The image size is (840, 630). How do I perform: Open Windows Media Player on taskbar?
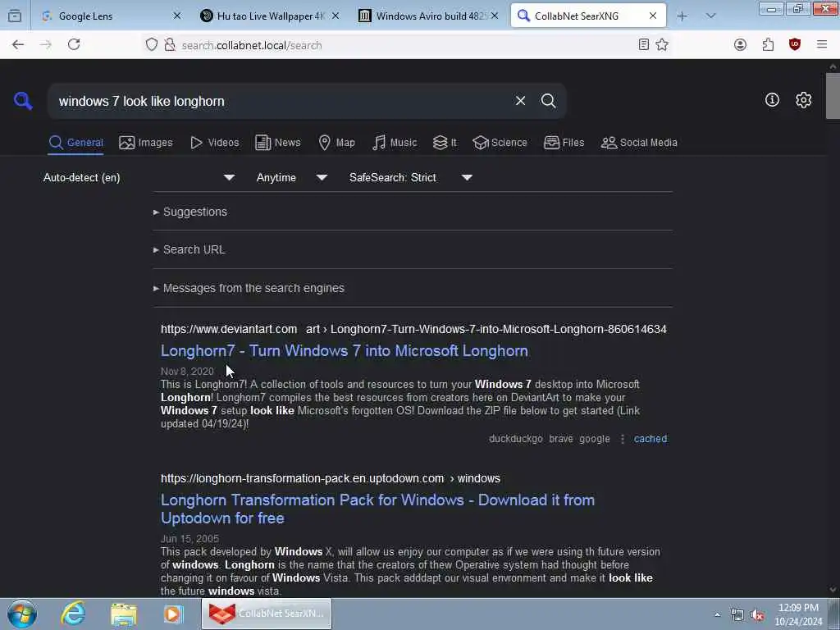173,614
